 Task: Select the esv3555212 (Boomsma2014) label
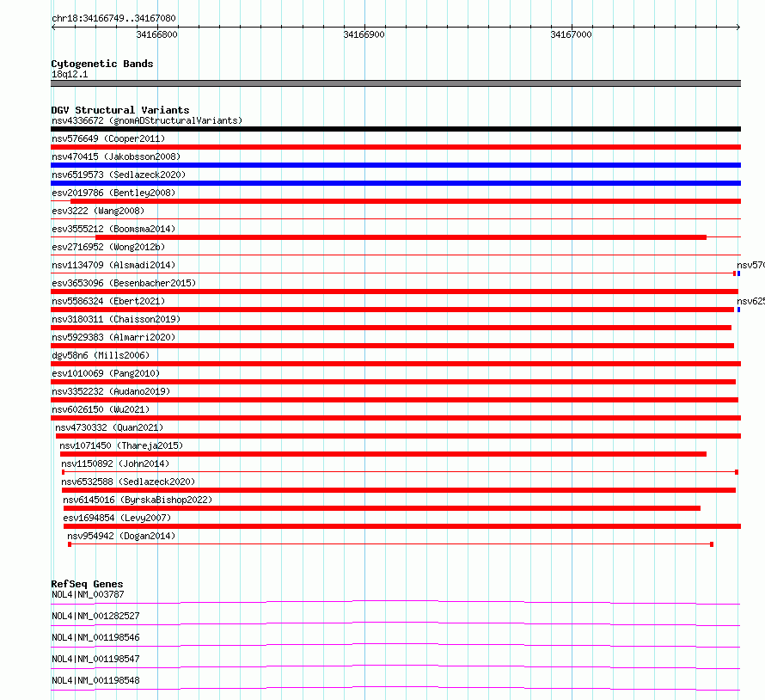pyautogui.click(x=113, y=229)
